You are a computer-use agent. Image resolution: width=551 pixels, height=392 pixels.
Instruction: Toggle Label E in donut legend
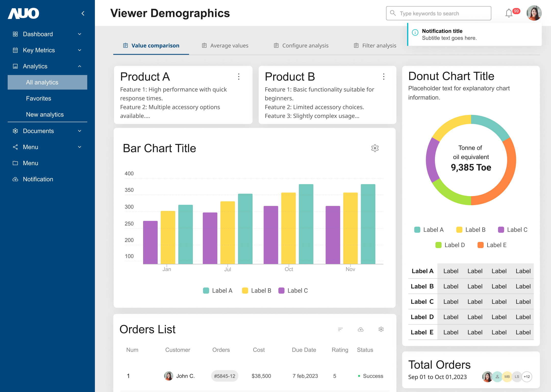click(x=492, y=245)
